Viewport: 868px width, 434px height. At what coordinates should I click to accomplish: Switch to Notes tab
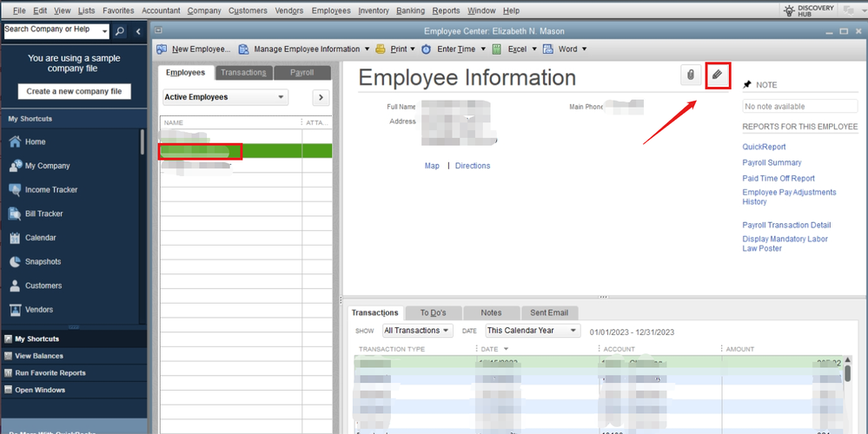491,313
